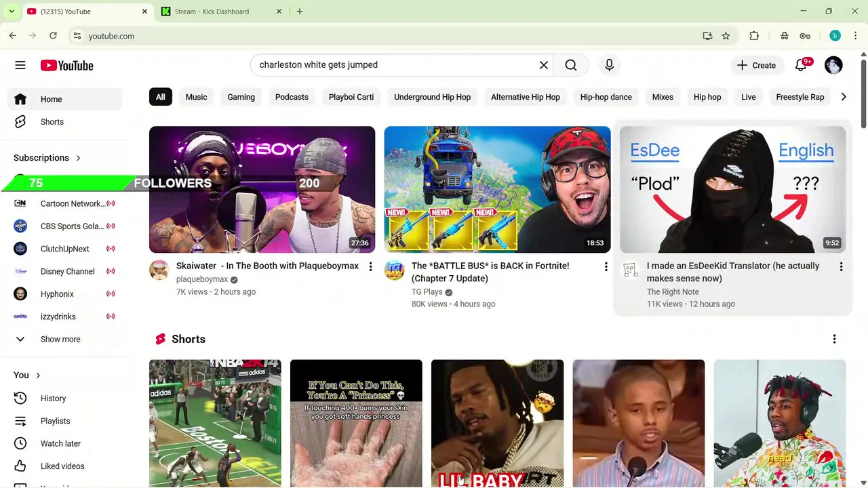This screenshot has height=488, width=868.
Task: Select the Playboi Carti chip
Action: point(351,97)
